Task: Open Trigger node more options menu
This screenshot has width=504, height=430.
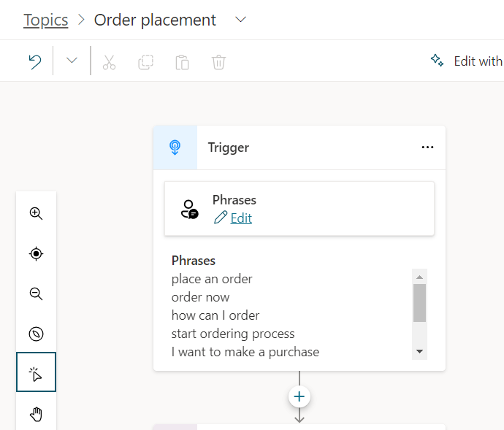Action: 427,147
